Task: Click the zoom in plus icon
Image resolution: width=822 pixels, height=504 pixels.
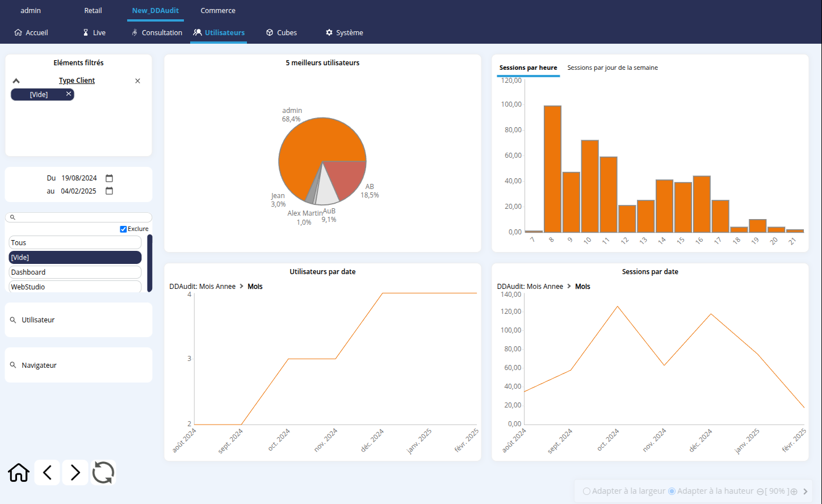Action: (x=794, y=492)
